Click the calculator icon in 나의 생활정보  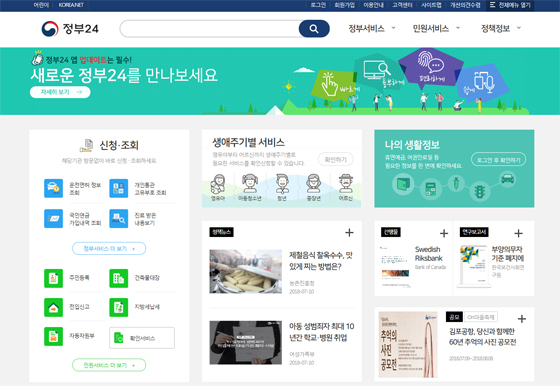pyautogui.click(x=431, y=189)
